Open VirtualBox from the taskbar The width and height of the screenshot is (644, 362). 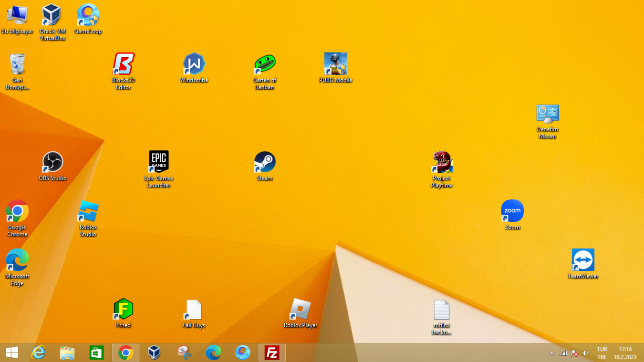tap(154, 352)
